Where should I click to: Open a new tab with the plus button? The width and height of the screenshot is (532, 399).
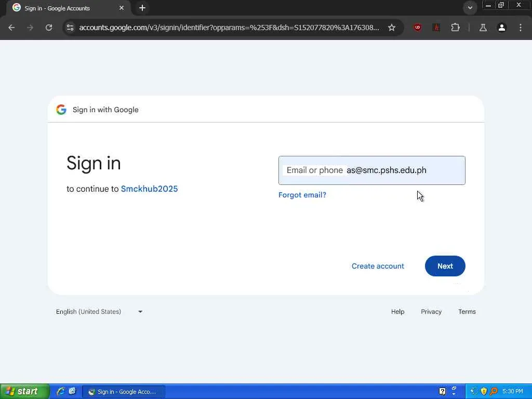[142, 8]
